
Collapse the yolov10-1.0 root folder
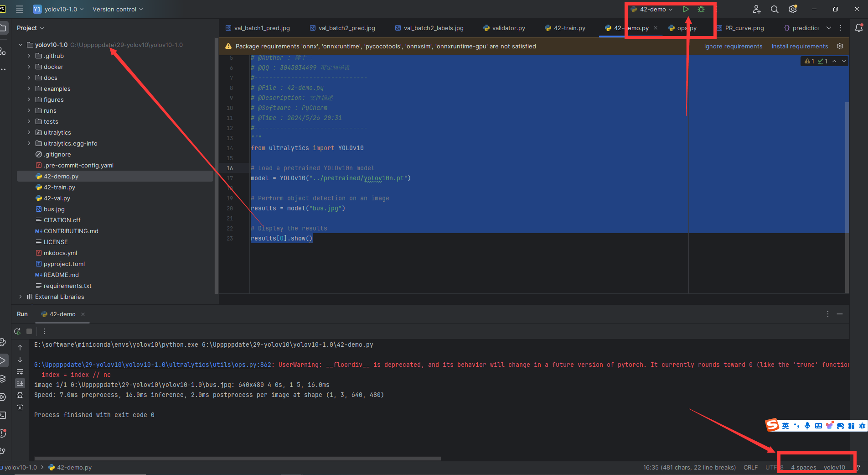pyautogui.click(x=21, y=45)
